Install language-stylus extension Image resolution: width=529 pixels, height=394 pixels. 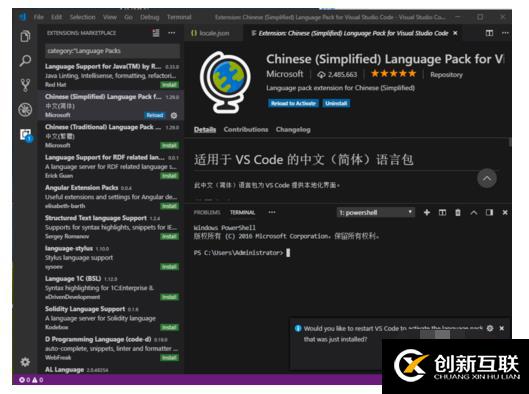[x=169, y=267]
